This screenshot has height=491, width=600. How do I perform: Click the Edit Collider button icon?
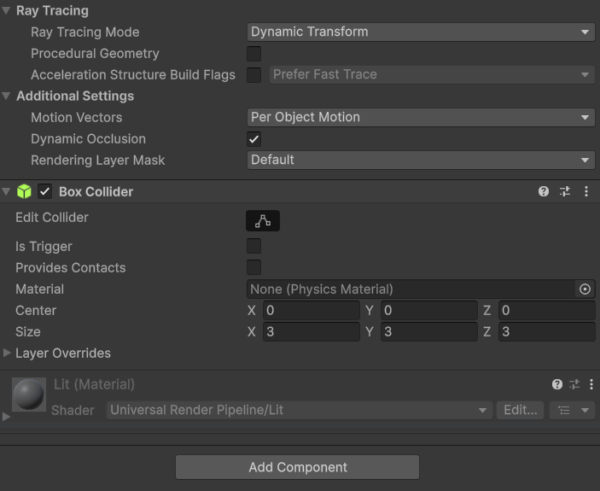pyautogui.click(x=263, y=221)
